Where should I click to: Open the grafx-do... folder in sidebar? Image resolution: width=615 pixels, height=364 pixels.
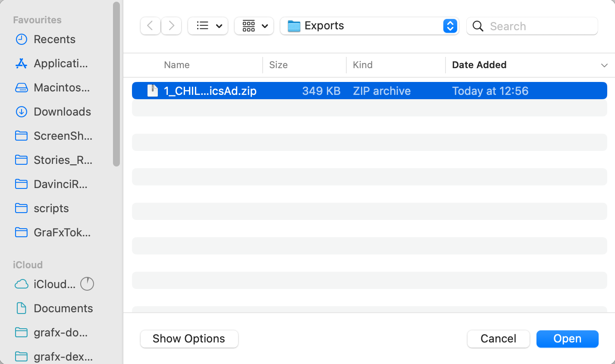point(60,333)
